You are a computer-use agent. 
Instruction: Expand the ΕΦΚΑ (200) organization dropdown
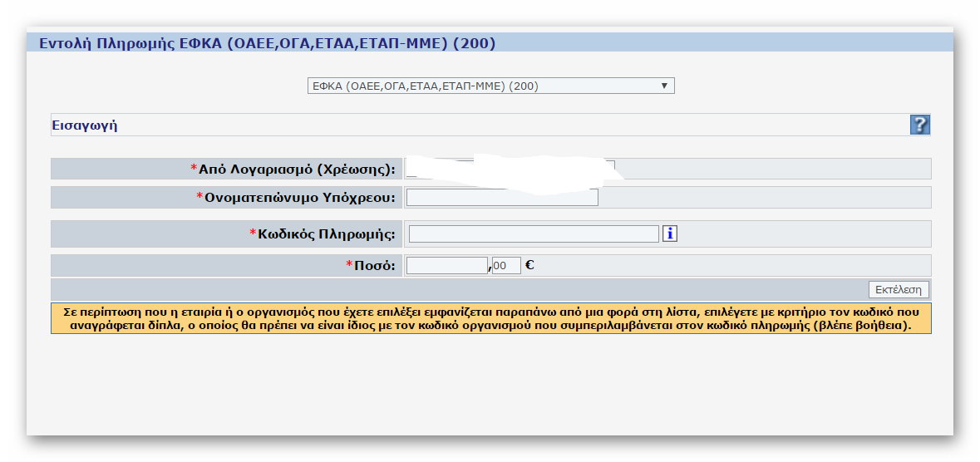tap(490, 86)
